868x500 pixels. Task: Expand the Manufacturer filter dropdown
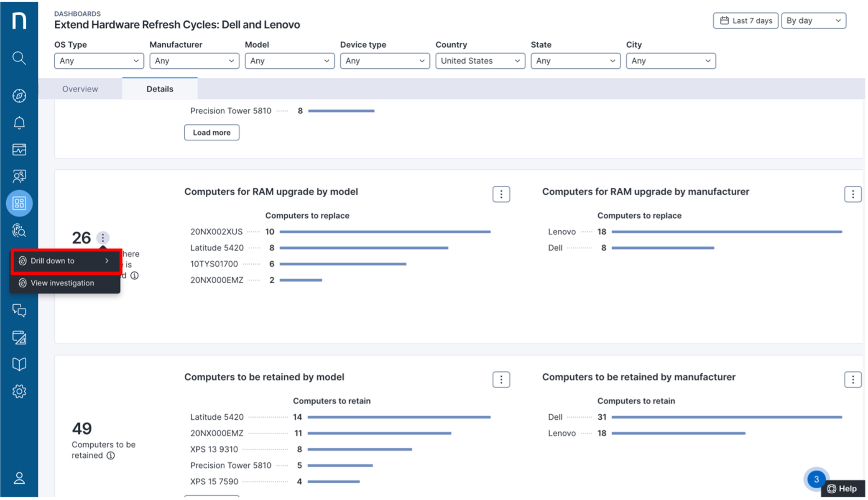pos(194,61)
